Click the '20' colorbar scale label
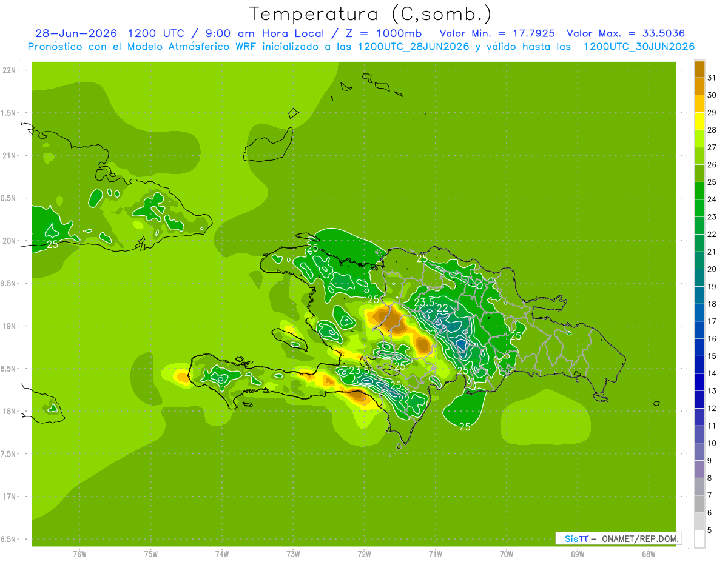The height and width of the screenshot is (562, 728). (712, 269)
